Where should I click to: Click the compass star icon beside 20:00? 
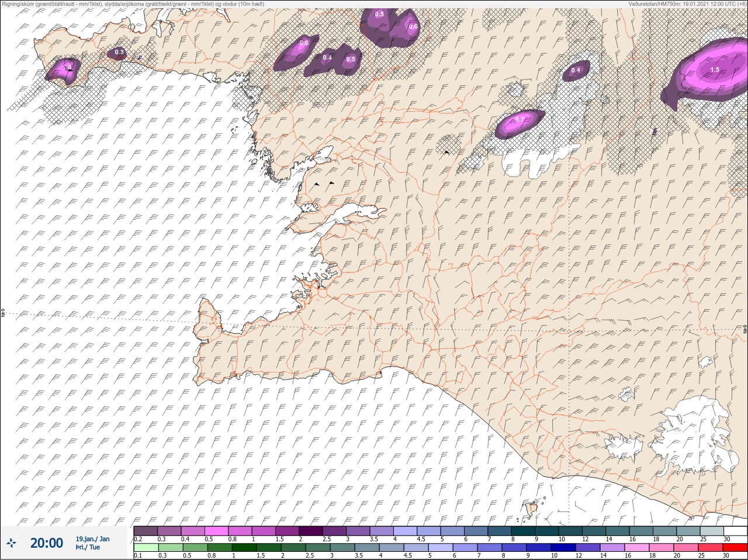11,543
